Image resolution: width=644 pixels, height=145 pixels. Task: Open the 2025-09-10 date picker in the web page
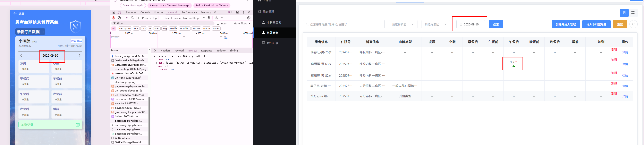click(x=471, y=24)
